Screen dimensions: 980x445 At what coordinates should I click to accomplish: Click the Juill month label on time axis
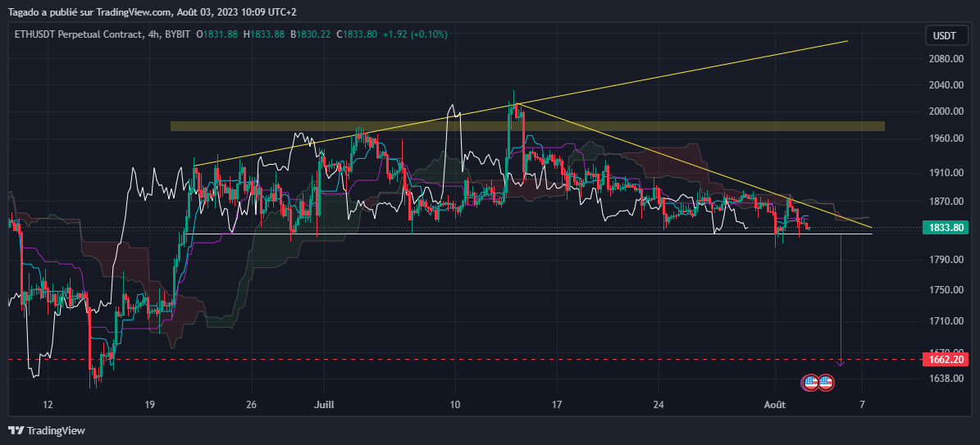(x=324, y=404)
